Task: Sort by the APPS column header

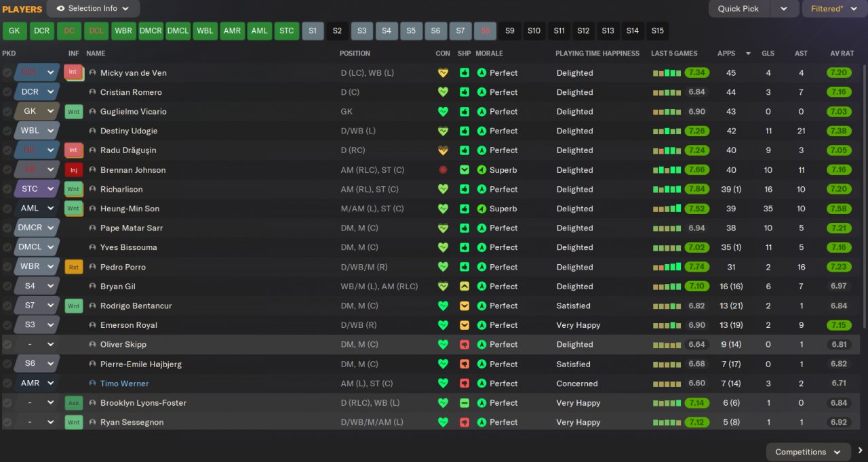Action: pyautogui.click(x=726, y=53)
